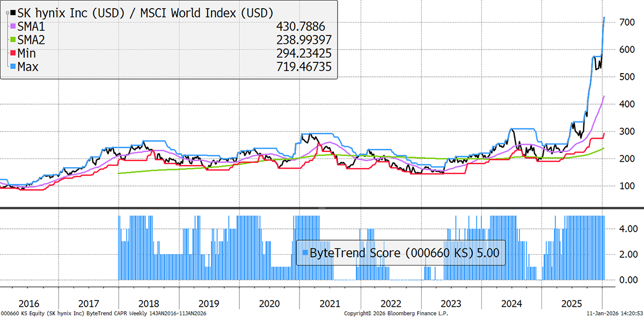
Task: Click the 2025 year on time axis
Action: [x=572, y=303]
